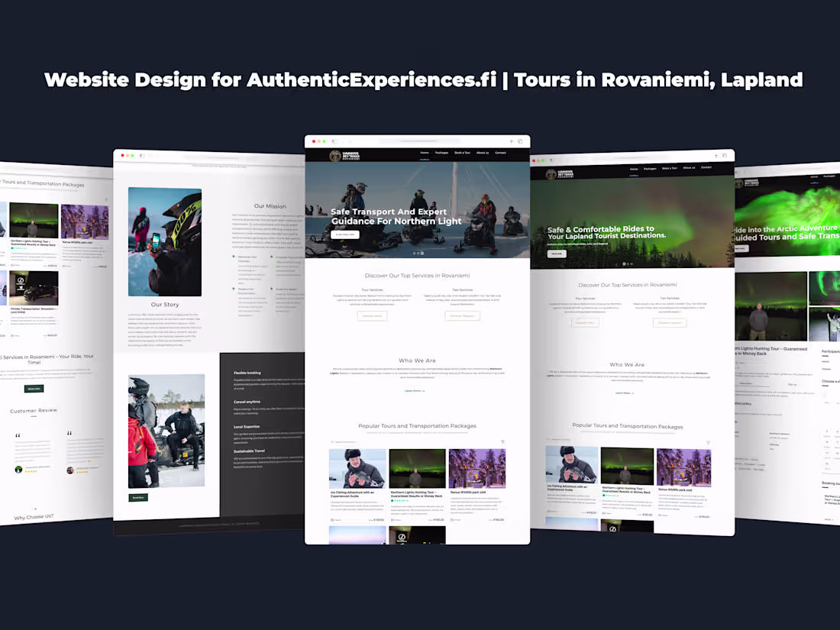Open Ice Fishing Adventure thumbnail in center window

point(357,469)
